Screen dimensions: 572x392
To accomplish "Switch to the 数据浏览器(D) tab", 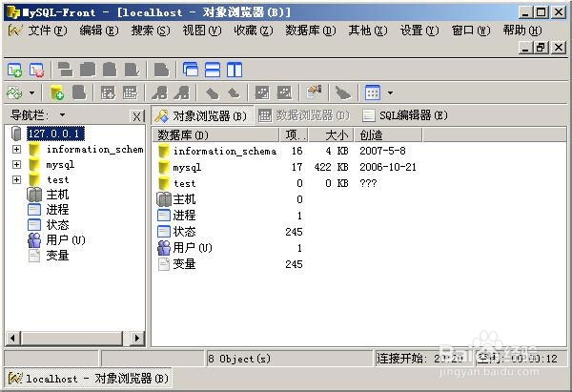I will click(x=304, y=115).
